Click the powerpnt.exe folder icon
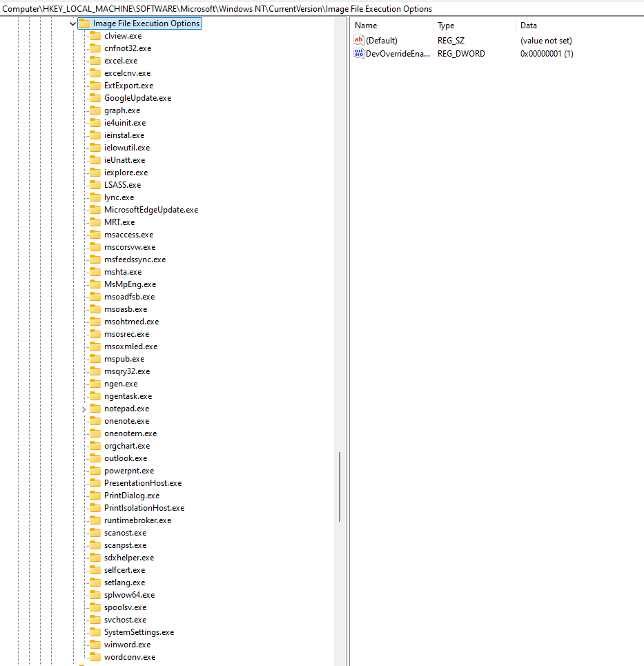Screen dimensions: 644x666 coord(95,471)
